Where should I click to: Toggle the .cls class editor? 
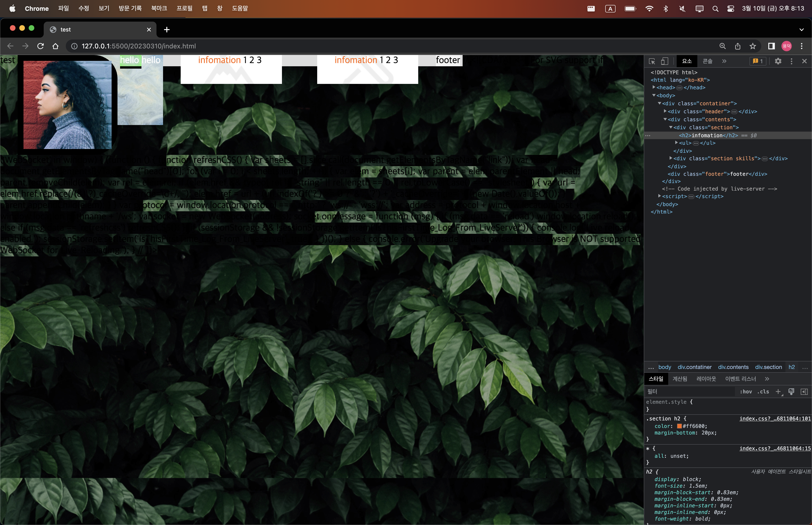coord(763,392)
